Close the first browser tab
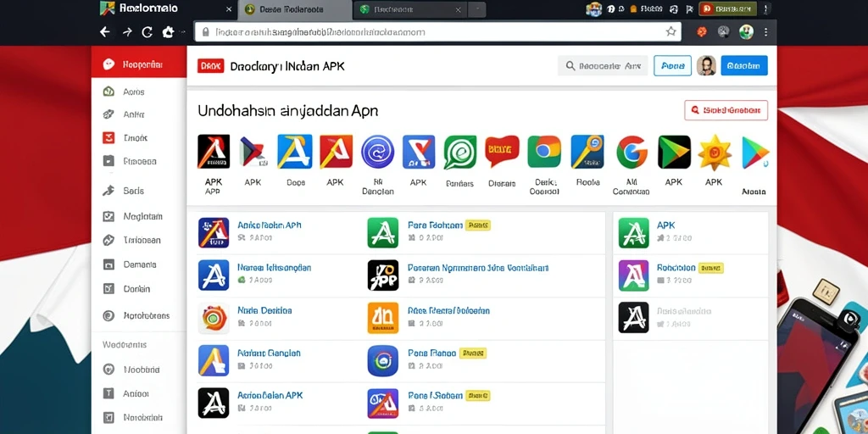 (x=229, y=9)
